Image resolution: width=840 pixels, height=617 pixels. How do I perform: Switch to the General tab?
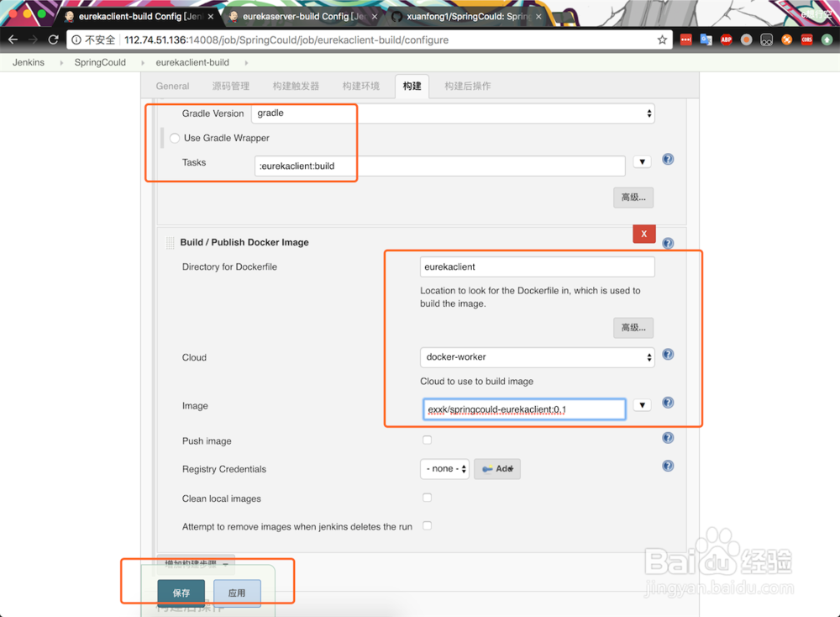[172, 87]
